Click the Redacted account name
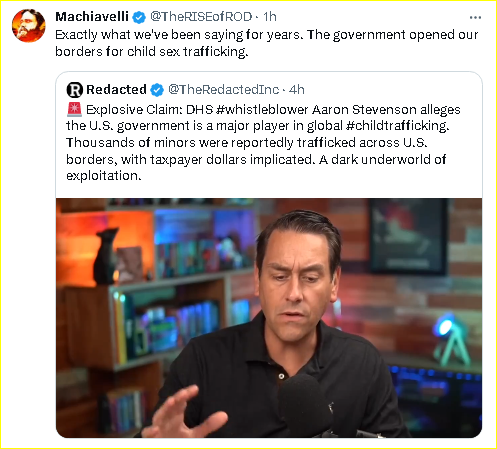Image resolution: width=497 pixels, height=449 pixels. pos(116,89)
